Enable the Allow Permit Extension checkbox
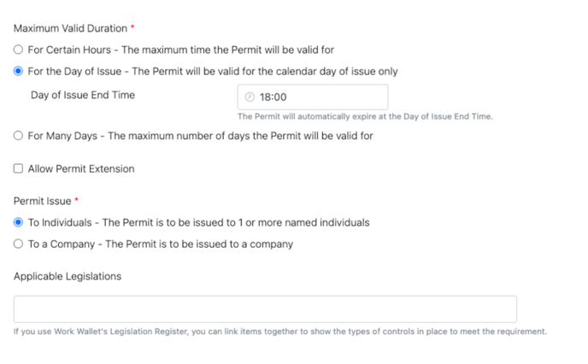Screen dimensions: 588x364 click(19, 169)
